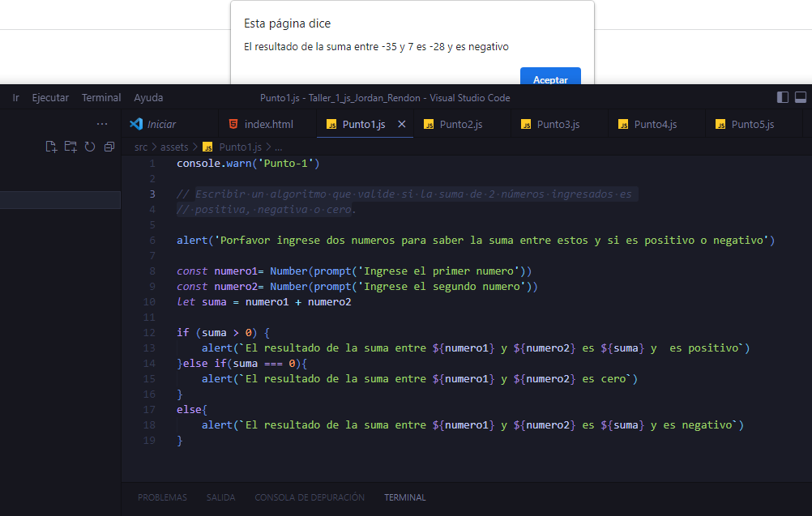Open the Ejecutar menu
The width and height of the screenshot is (812, 516).
click(50, 98)
